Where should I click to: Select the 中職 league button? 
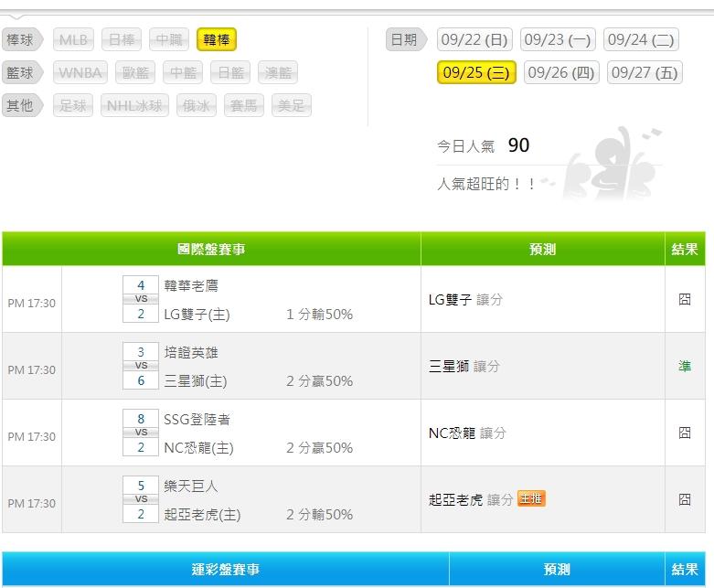point(169,39)
